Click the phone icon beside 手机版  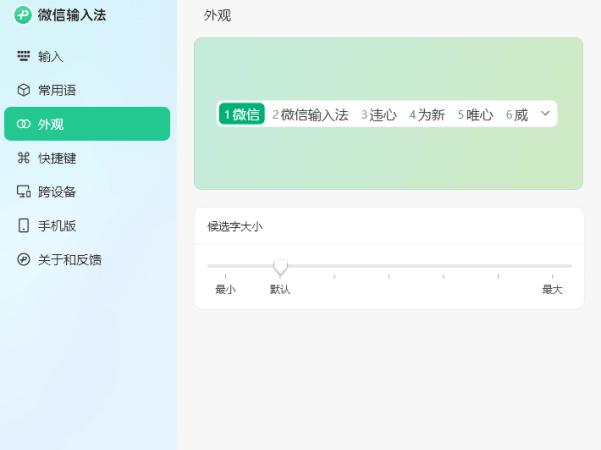[x=24, y=225]
